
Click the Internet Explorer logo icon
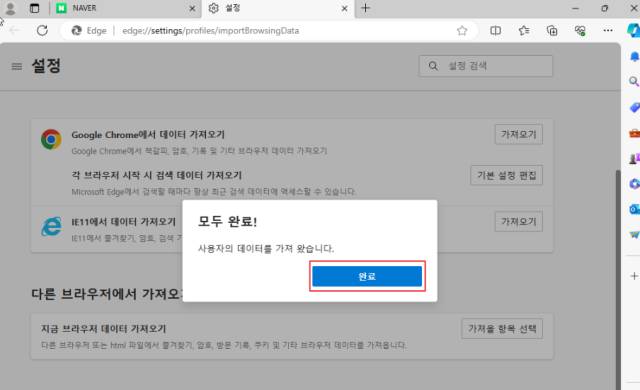[x=51, y=226]
